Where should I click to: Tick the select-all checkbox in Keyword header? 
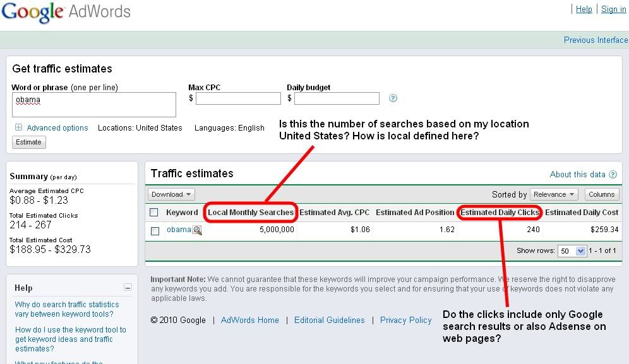[154, 213]
